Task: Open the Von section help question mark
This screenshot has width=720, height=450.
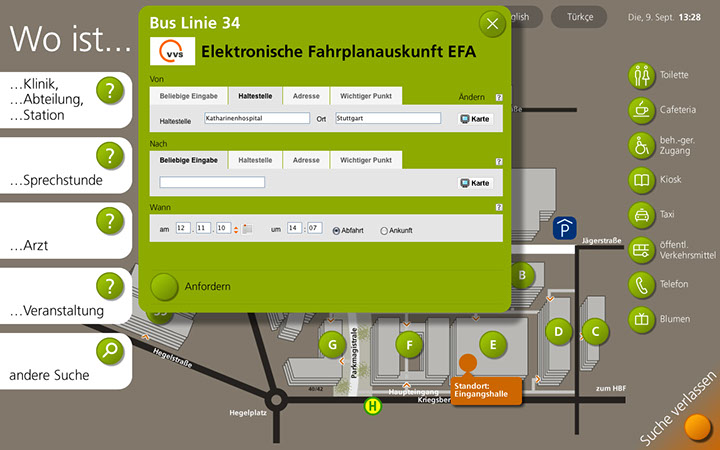Action: tap(499, 98)
